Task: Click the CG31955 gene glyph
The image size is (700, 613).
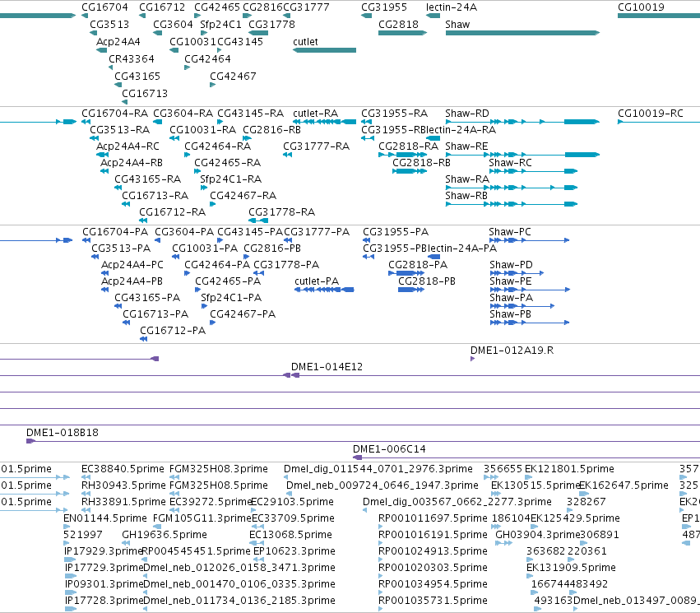Action: [367, 16]
